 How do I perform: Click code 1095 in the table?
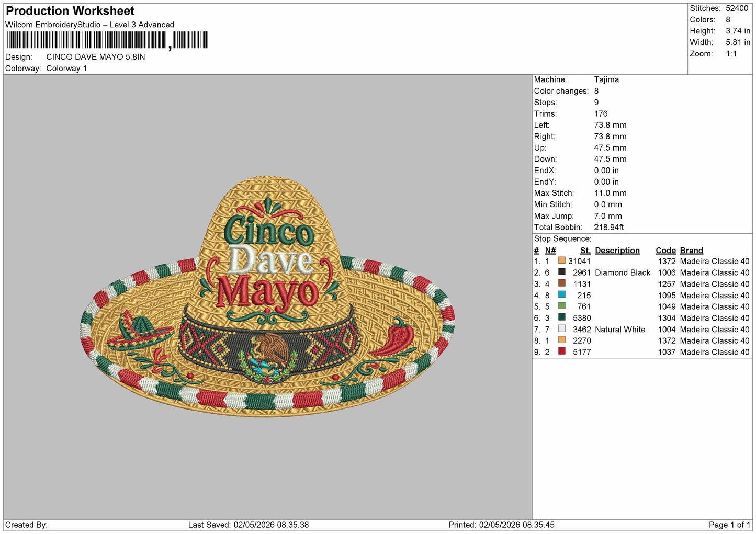click(x=667, y=296)
